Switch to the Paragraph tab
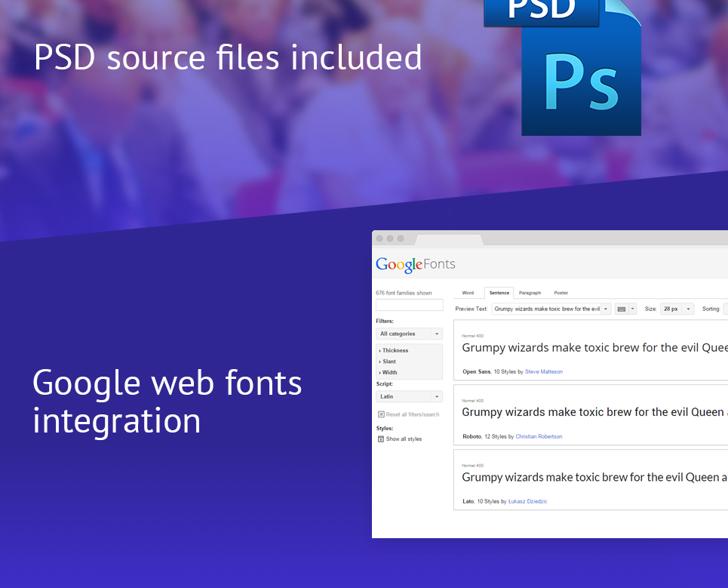This screenshot has height=588, width=728. click(530, 293)
